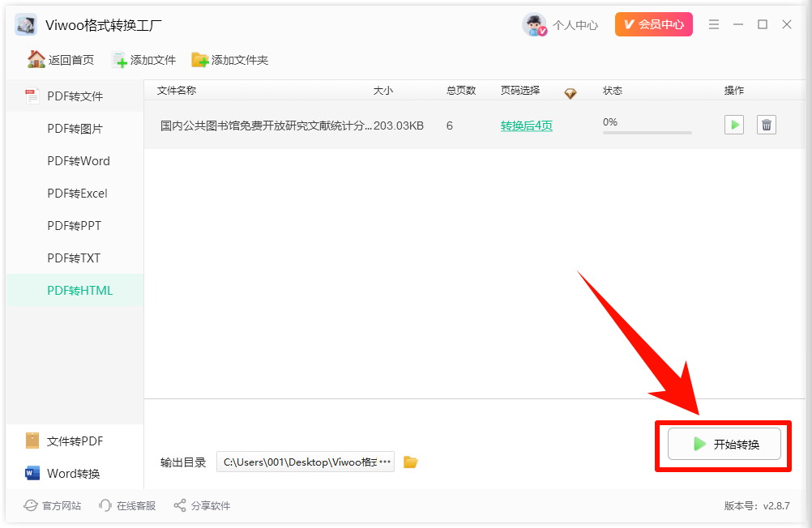The width and height of the screenshot is (812, 528).
Task: Open the 会员中心 membership button
Action: point(653,24)
